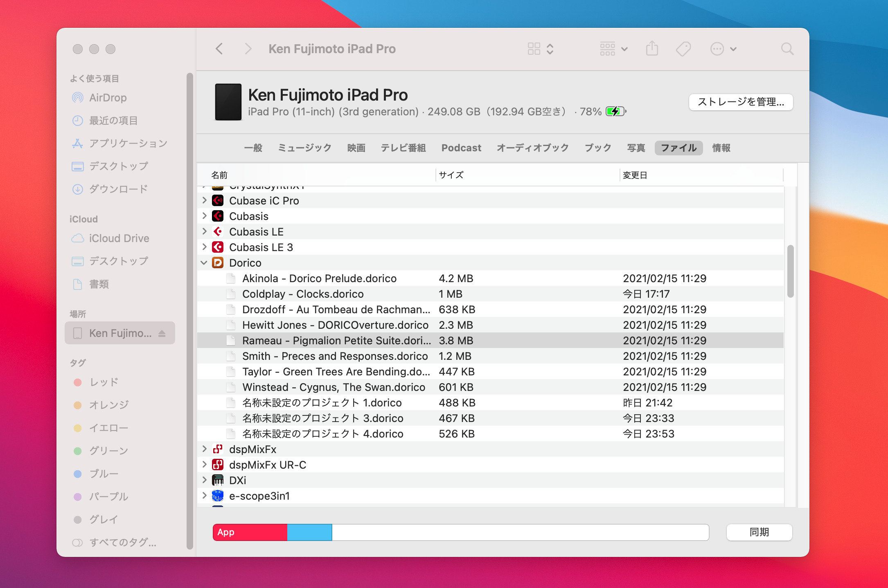Switch to the ミュージック tab

pos(304,148)
